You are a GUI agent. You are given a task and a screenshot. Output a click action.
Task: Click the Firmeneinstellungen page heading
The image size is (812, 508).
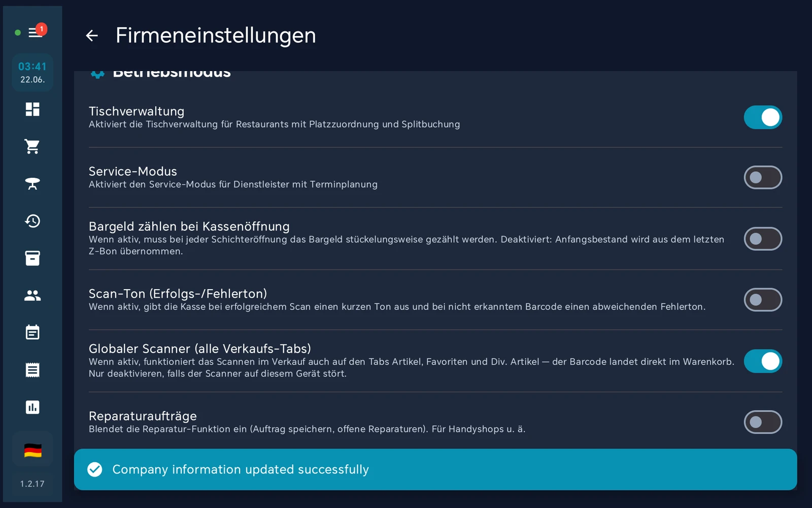click(216, 36)
